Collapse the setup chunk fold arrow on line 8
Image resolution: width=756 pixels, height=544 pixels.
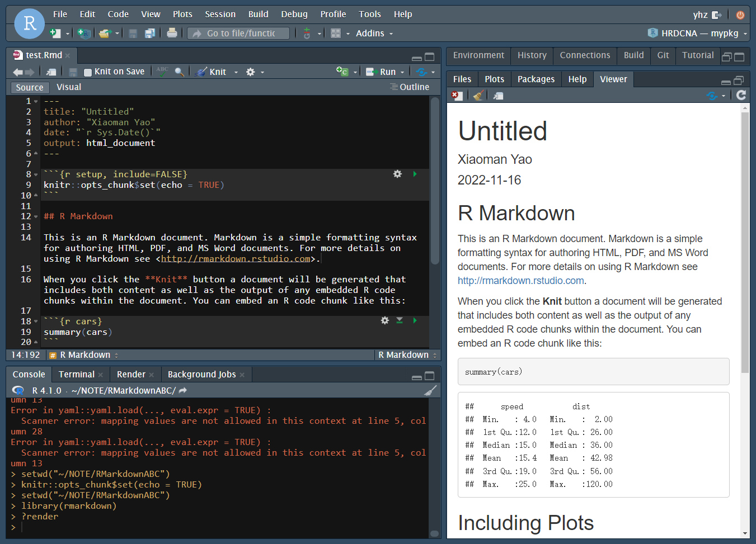[36, 174]
